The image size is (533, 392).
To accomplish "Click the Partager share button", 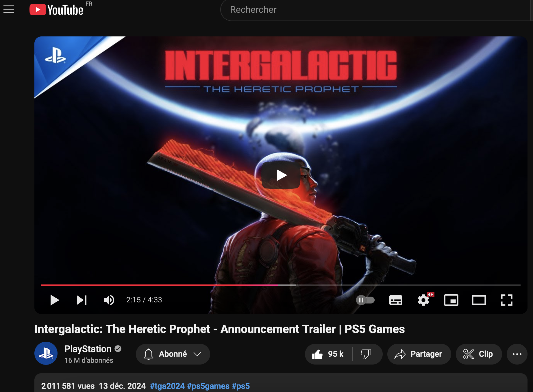I will (x=419, y=354).
